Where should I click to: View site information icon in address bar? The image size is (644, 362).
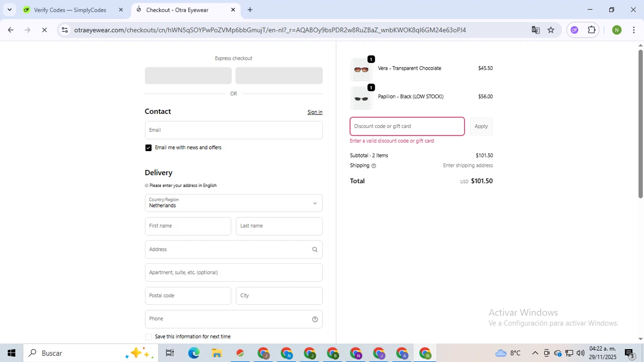click(x=65, y=30)
